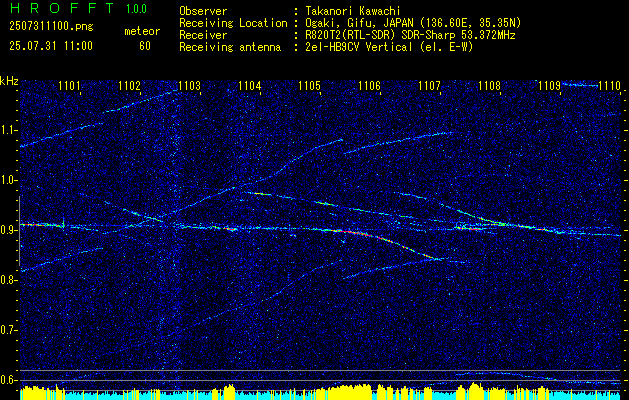Viewport: 629px width, 400px height.
Task: Click the "Observer" field label
Action: point(203,11)
